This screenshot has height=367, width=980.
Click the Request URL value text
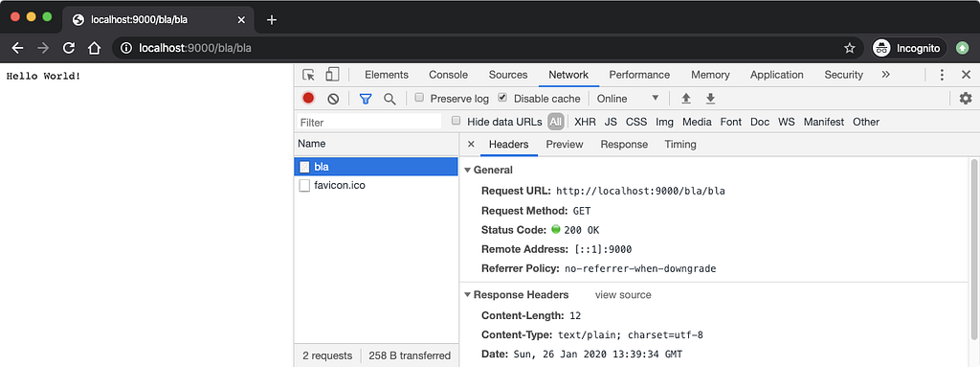pyautogui.click(x=640, y=191)
